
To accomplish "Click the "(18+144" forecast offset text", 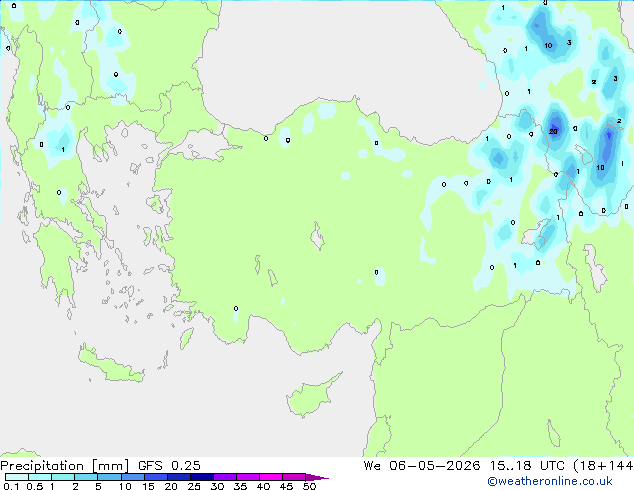I will 603,466.
